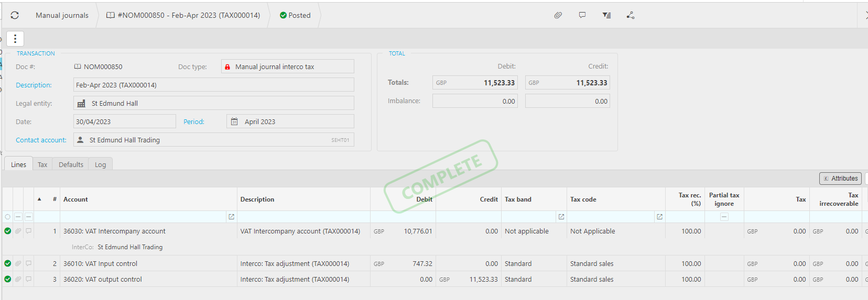Viewport: 868px width, 300px height.
Task: Click the Doc type field Manual journal interco tax
Action: (x=288, y=66)
